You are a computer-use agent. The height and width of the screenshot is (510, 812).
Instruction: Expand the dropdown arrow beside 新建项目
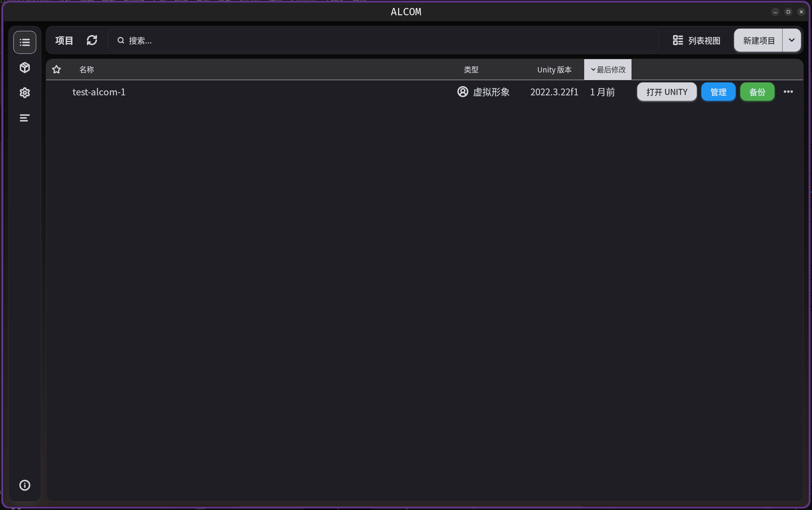point(792,40)
